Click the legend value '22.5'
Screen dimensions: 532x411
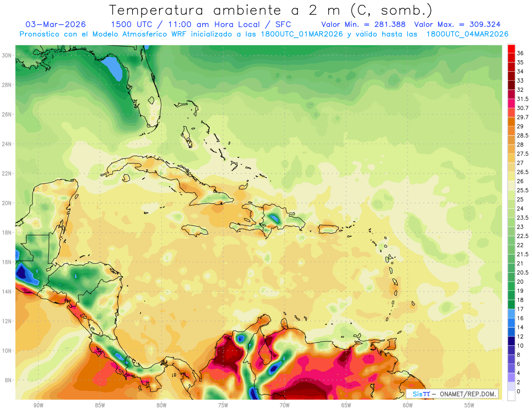pyautogui.click(x=523, y=236)
